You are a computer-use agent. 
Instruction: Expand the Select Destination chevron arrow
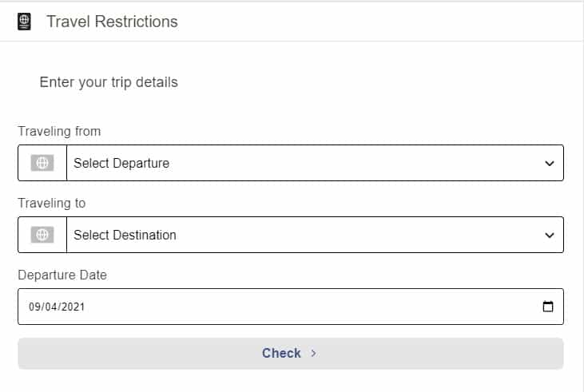[550, 235]
